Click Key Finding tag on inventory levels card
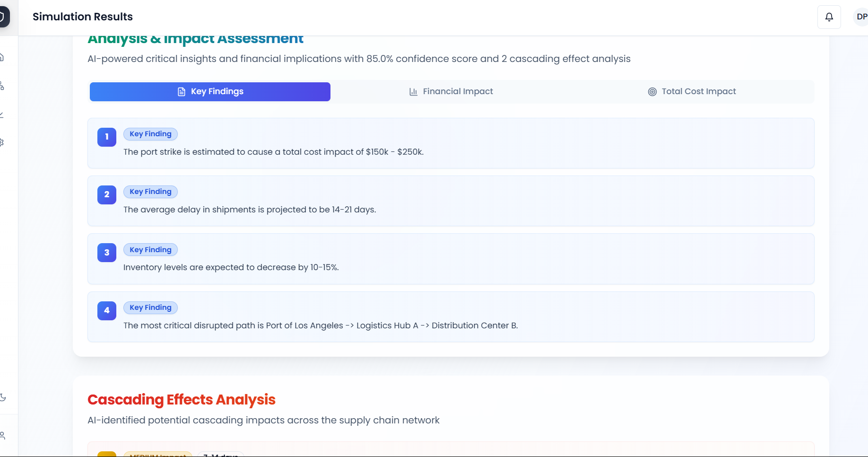Image resolution: width=868 pixels, height=457 pixels. coord(150,250)
